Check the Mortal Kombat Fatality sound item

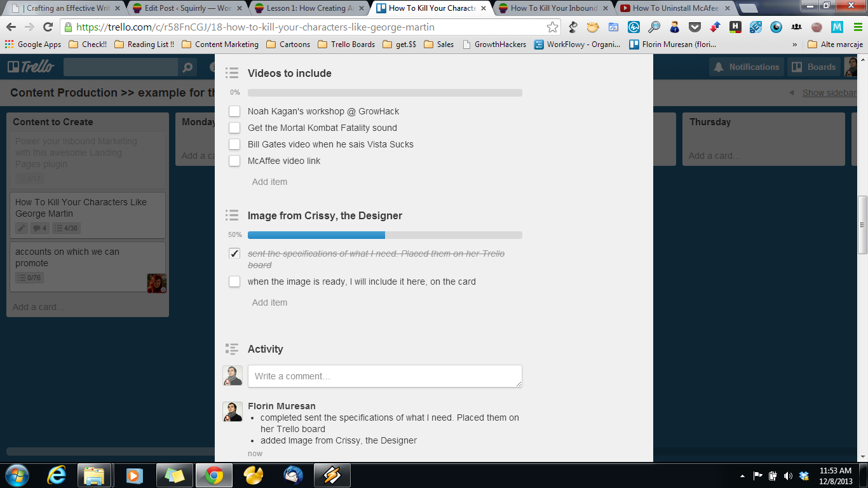point(234,128)
